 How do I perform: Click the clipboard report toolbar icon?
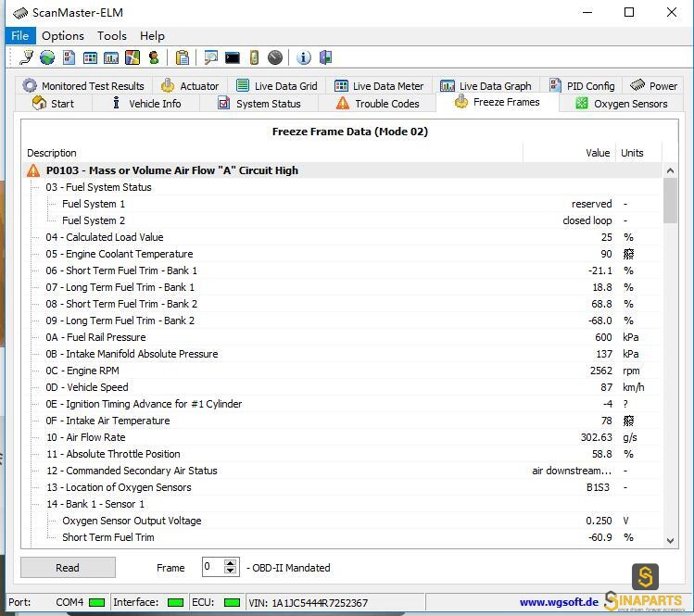coord(183,57)
